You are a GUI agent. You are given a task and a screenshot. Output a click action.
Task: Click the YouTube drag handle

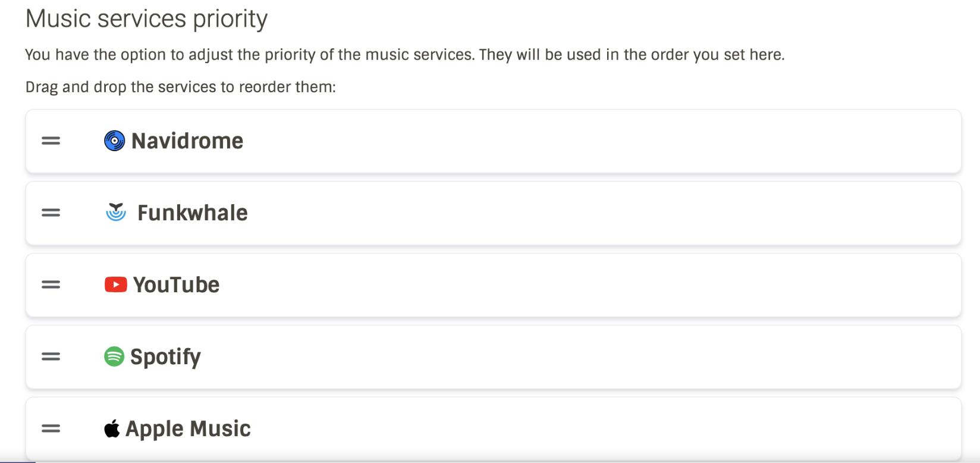(51, 285)
